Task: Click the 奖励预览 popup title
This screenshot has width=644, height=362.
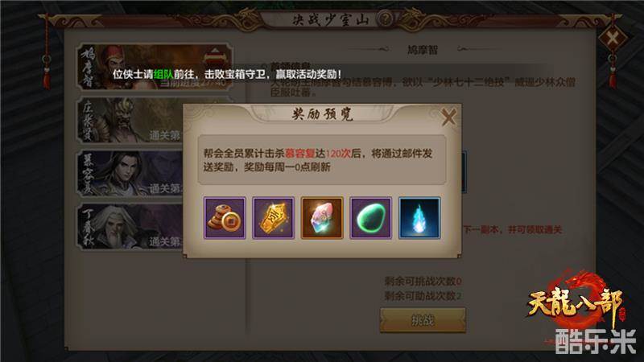Action: pos(322,114)
